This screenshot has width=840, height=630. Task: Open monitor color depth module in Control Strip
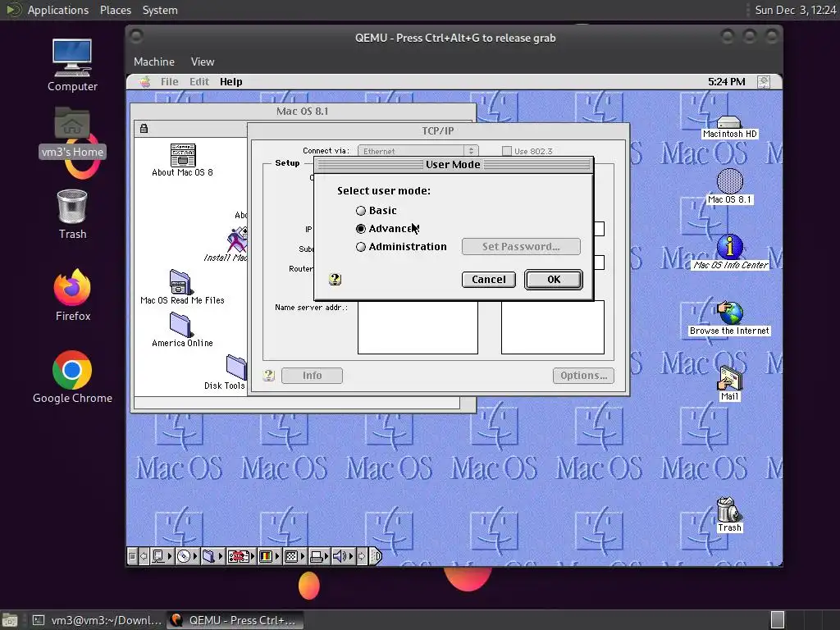[270, 557]
